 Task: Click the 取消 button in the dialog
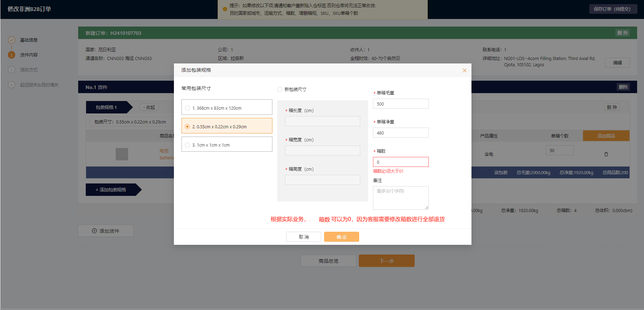point(303,237)
